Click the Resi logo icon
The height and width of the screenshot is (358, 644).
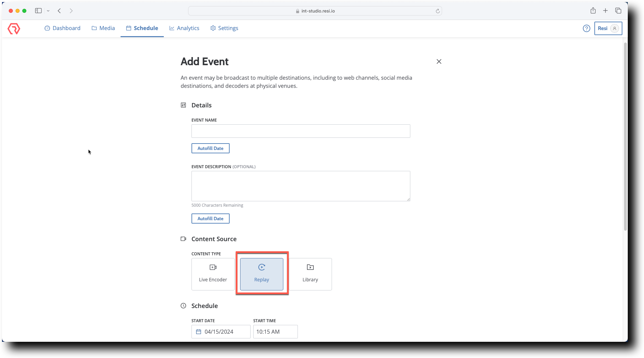[14, 28]
